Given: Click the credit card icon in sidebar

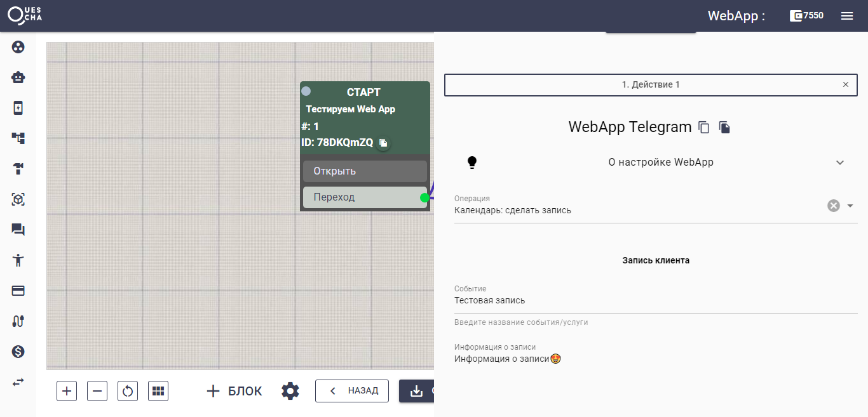Looking at the screenshot, I should (x=18, y=290).
